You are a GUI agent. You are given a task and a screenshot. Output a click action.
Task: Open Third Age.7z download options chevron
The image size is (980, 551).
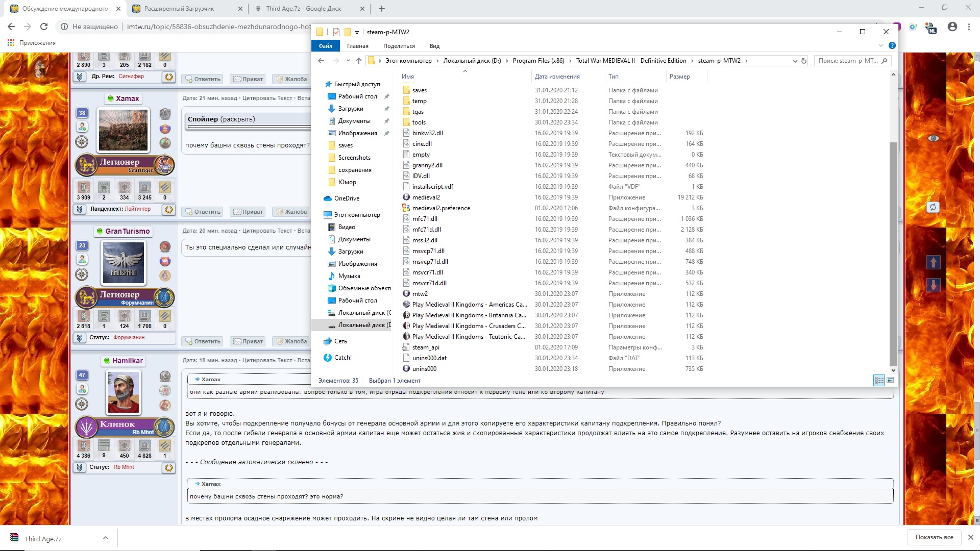pos(105,538)
